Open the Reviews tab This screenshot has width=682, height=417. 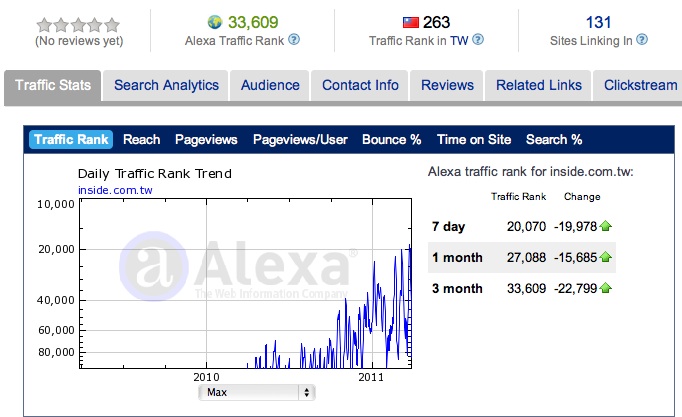(447, 85)
